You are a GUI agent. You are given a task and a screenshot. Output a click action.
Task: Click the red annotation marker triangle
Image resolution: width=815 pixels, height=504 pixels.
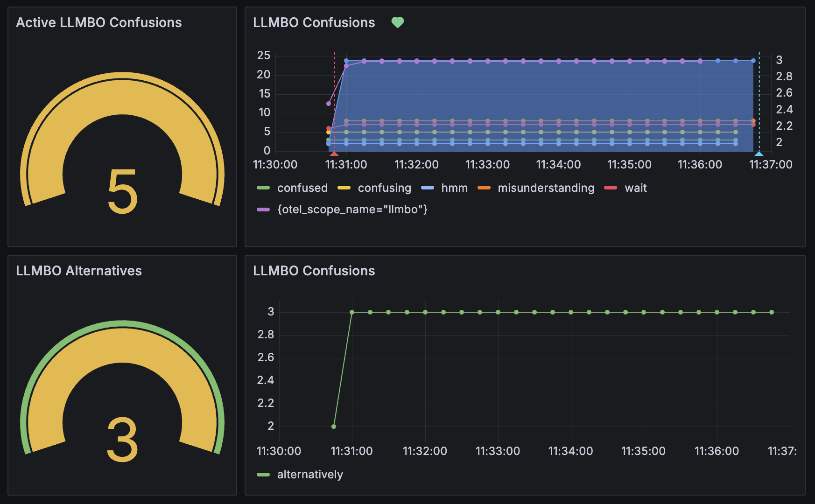[334, 154]
